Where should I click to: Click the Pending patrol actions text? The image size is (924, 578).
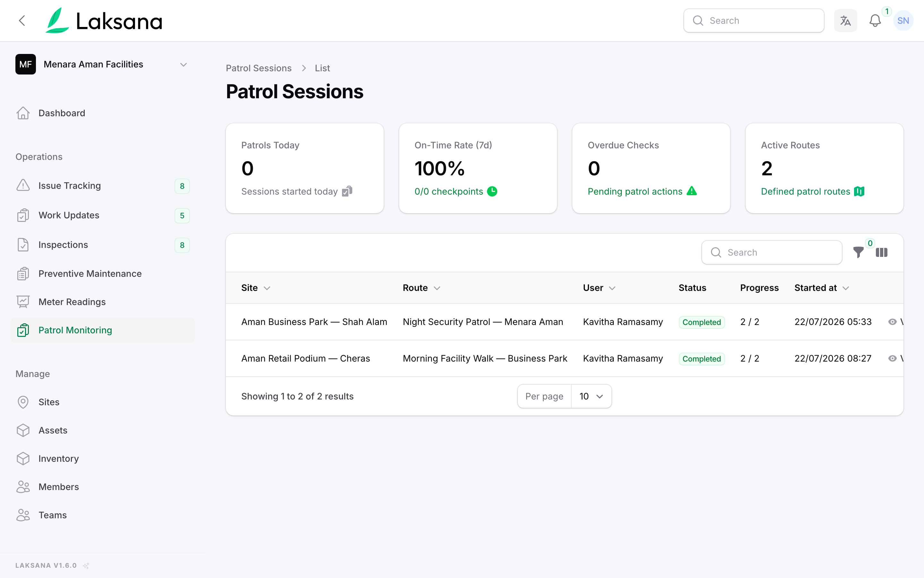(x=635, y=191)
